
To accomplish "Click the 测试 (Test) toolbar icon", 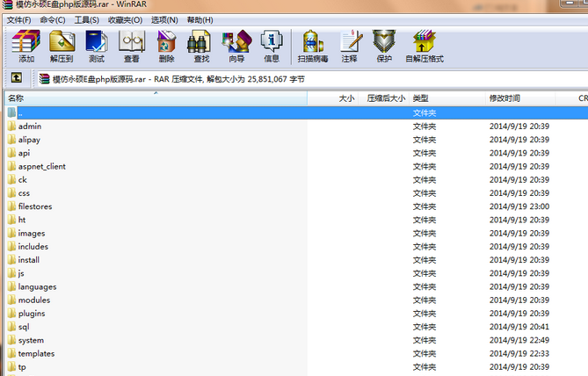I will (x=97, y=46).
